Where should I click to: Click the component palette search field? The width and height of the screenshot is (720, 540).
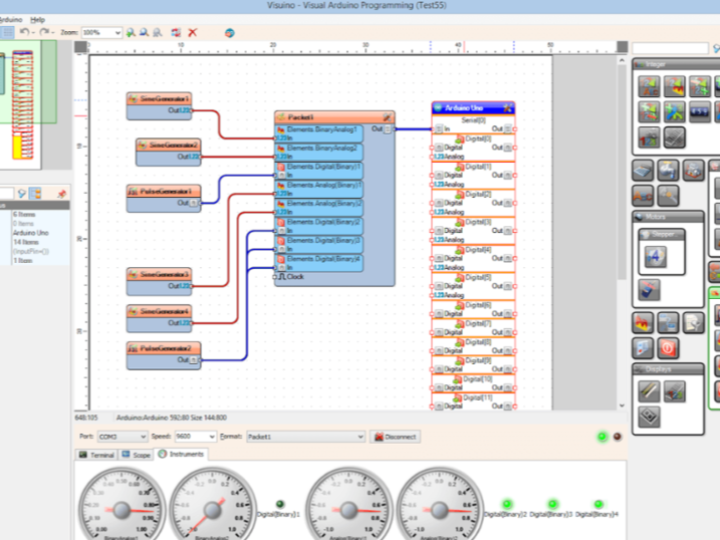(x=670, y=48)
